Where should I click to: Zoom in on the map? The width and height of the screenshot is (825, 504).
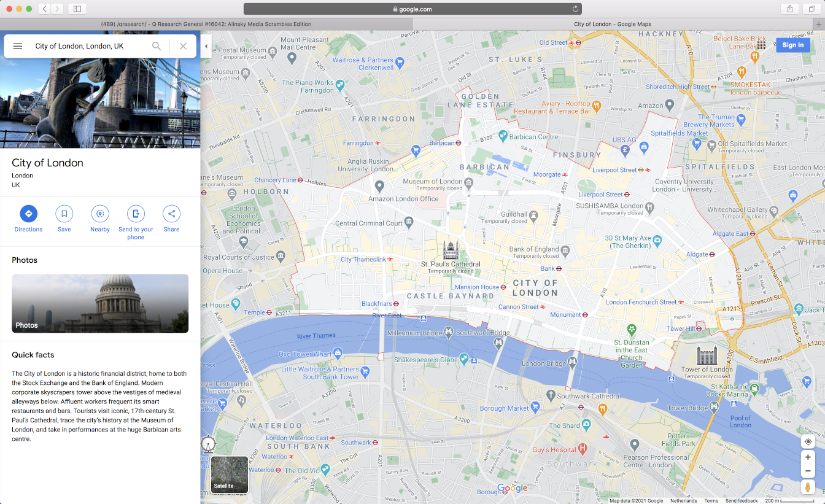point(808,457)
